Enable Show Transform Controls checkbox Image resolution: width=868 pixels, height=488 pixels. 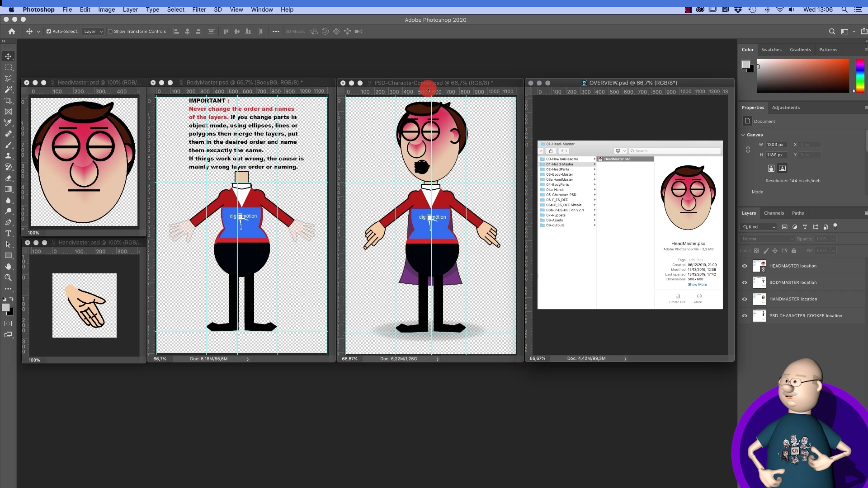coord(110,32)
